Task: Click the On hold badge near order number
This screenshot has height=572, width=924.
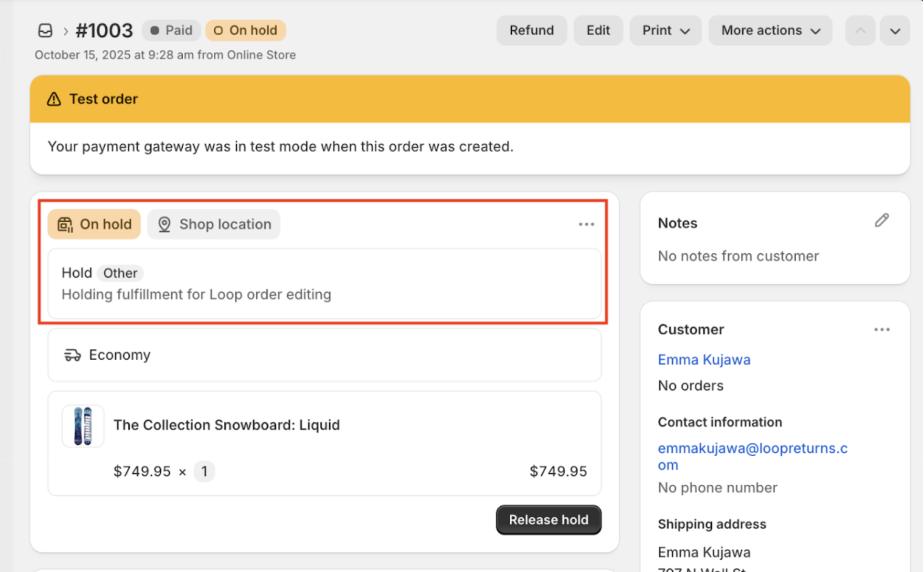Action: (x=246, y=31)
